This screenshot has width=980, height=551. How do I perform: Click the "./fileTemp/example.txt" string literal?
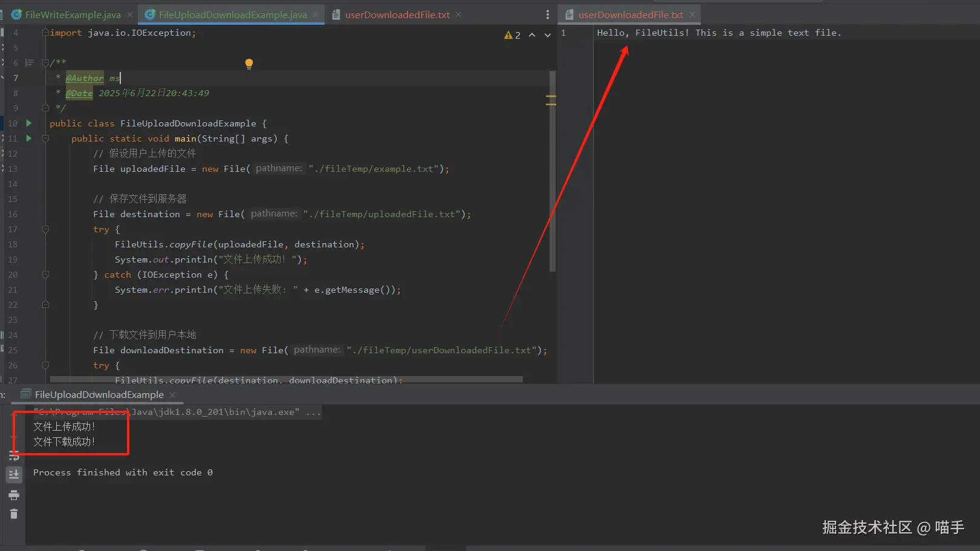click(x=374, y=169)
